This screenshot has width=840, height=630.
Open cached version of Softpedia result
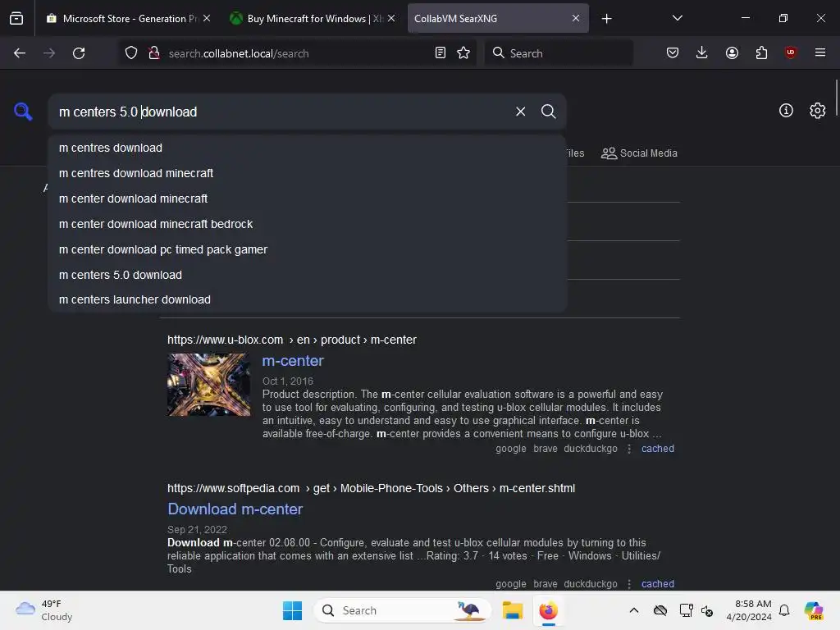(657, 584)
